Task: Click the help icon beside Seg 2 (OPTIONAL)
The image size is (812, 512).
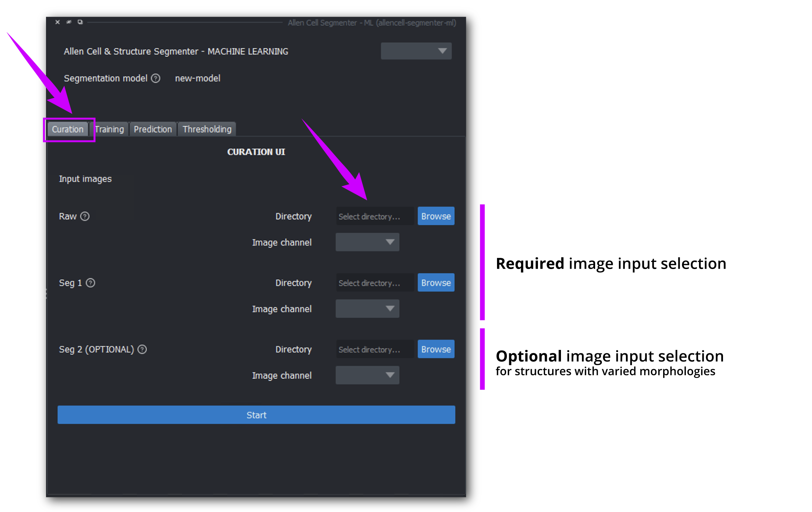Action: pos(142,349)
